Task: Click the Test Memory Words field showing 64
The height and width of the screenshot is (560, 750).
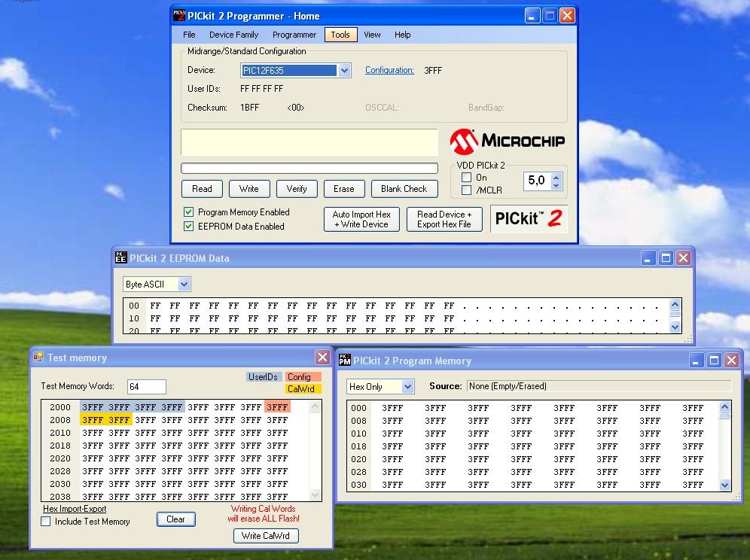Action: (147, 386)
